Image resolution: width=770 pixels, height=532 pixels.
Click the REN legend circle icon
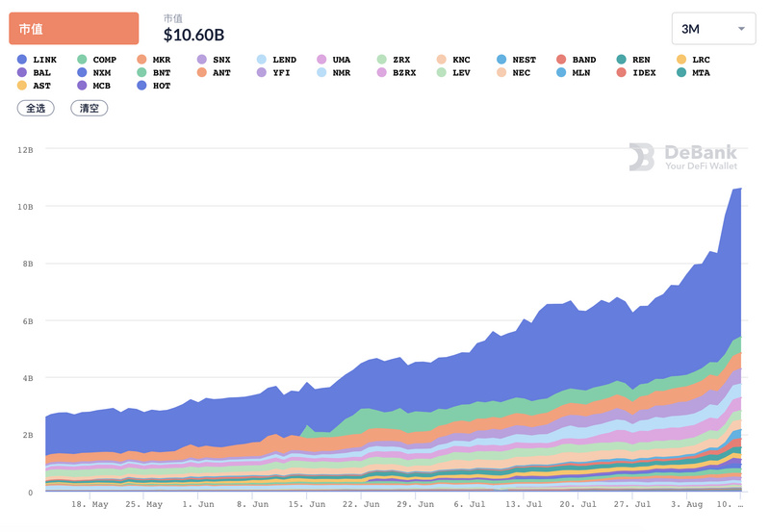pos(621,60)
